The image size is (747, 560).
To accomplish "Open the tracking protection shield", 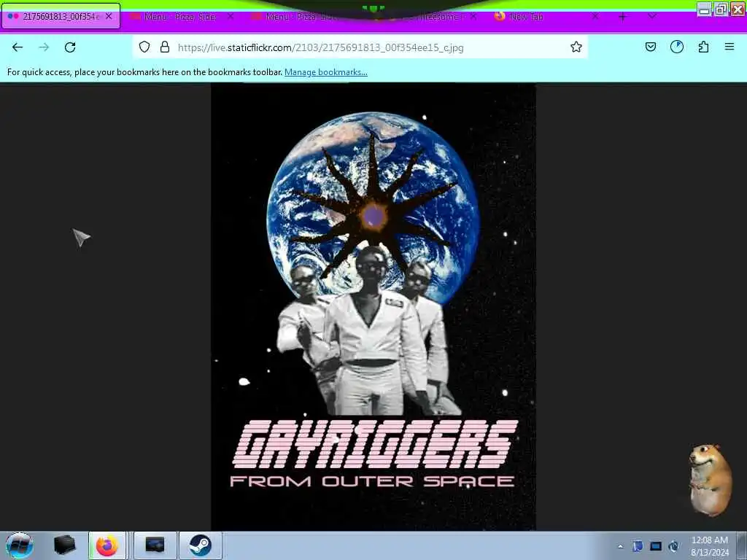I will [144, 47].
